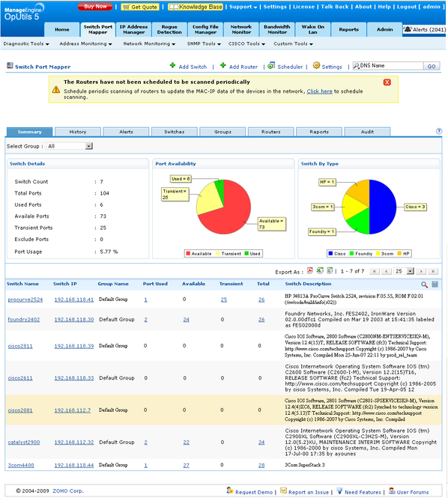Go to the next page arrow
This screenshot has height=498, width=448.
coord(421,271)
